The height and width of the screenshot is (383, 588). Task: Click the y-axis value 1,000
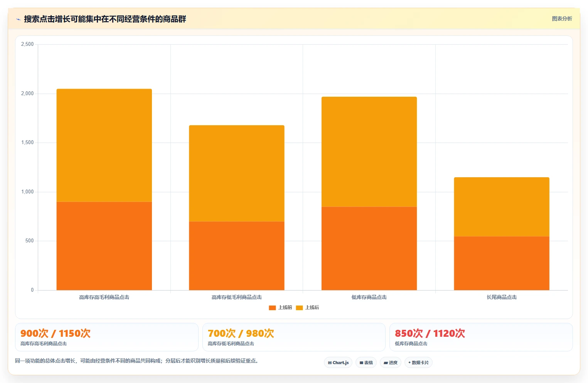[27, 191]
